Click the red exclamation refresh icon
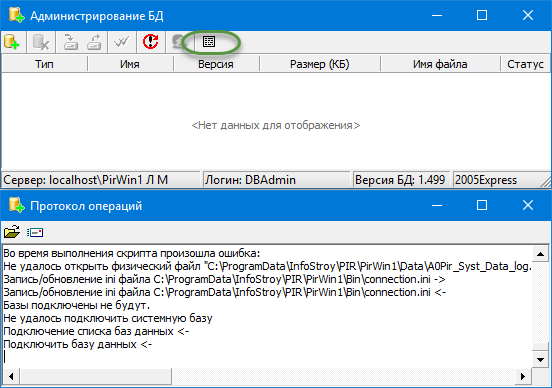This screenshot has height=388, width=552. (x=151, y=42)
